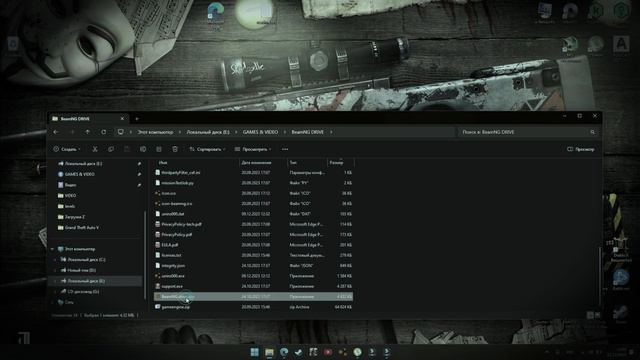Open the Windows Start menu
The width and height of the screenshot is (640, 360).
point(254,352)
